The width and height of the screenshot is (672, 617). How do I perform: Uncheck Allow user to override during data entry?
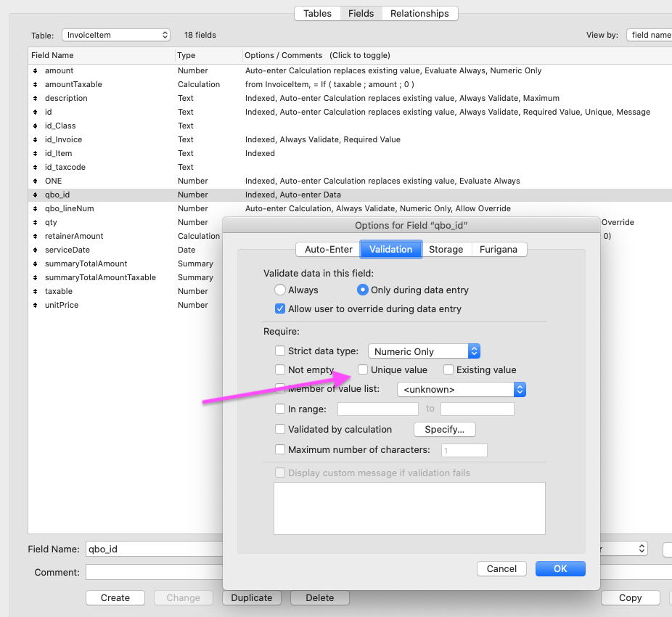click(280, 308)
